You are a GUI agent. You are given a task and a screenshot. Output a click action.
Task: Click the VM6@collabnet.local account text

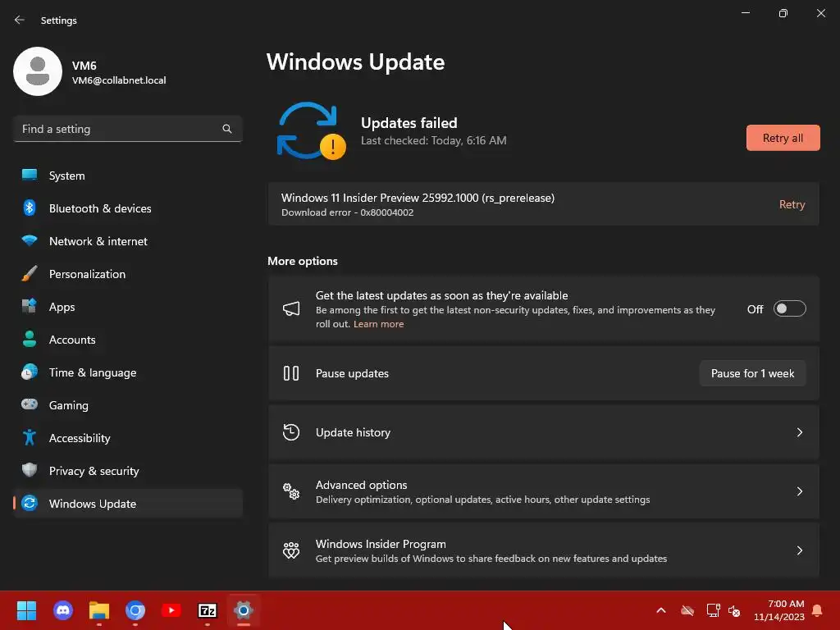[119, 80]
